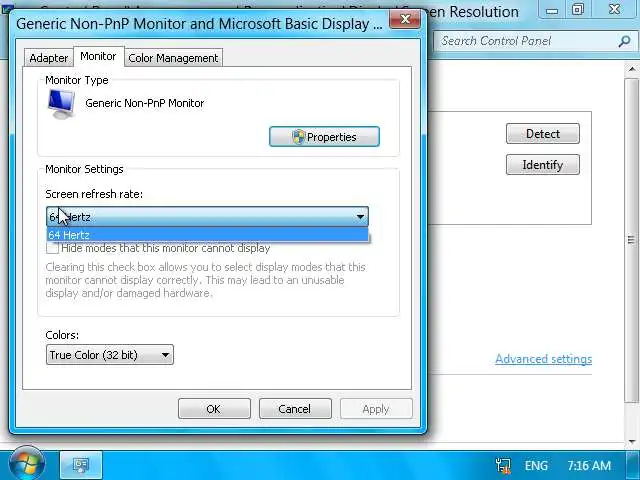640x480 pixels.
Task: Cancel the monitor properties dialog
Action: click(295, 409)
